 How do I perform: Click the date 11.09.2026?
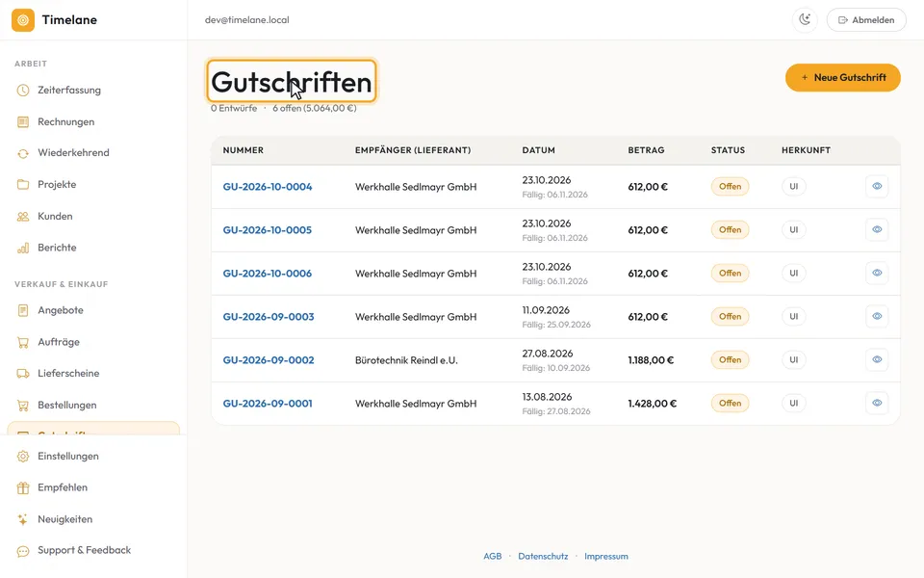pyautogui.click(x=546, y=310)
